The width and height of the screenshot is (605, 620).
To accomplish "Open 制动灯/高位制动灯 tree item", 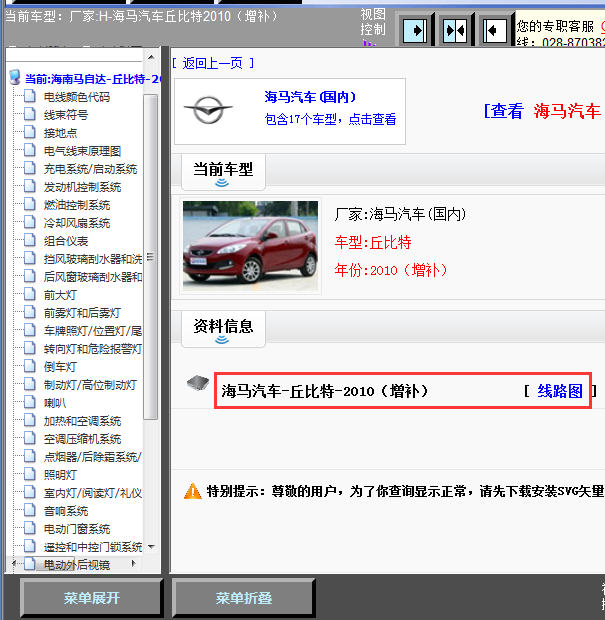I will click(x=91, y=385).
